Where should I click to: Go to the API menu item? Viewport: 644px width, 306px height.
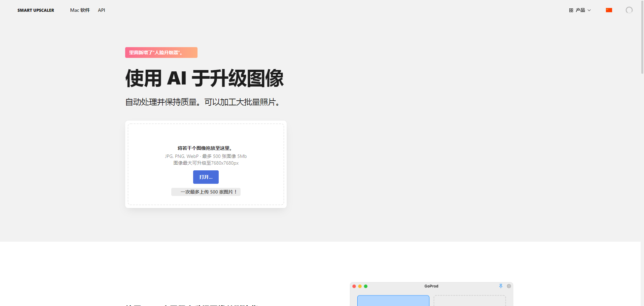click(x=101, y=10)
